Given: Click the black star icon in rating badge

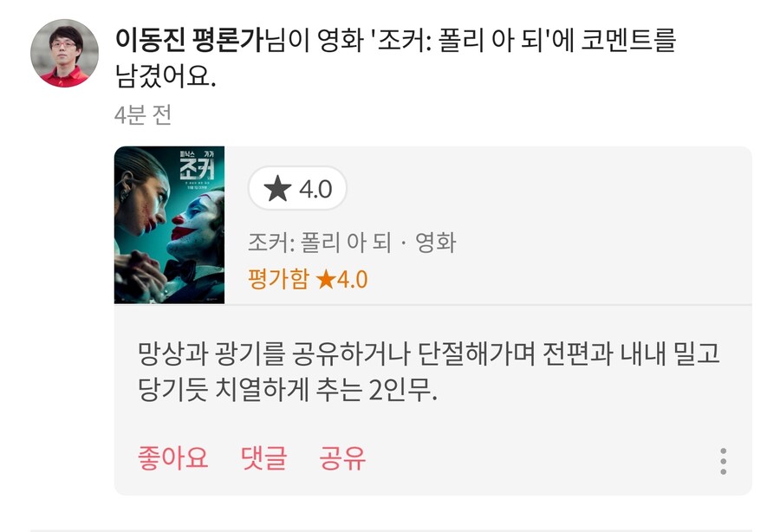Looking at the screenshot, I should tap(277, 188).
